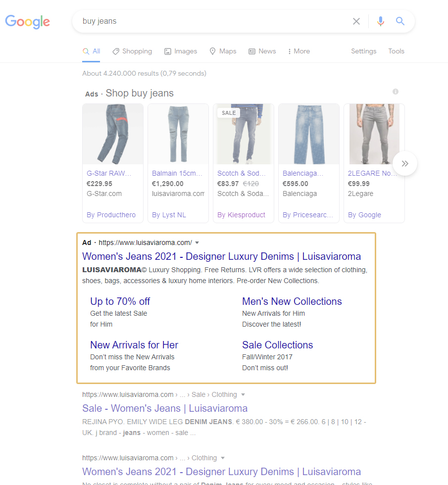Follow the Up to 70% off sitelink
This screenshot has width=448, height=485.
[x=120, y=301]
